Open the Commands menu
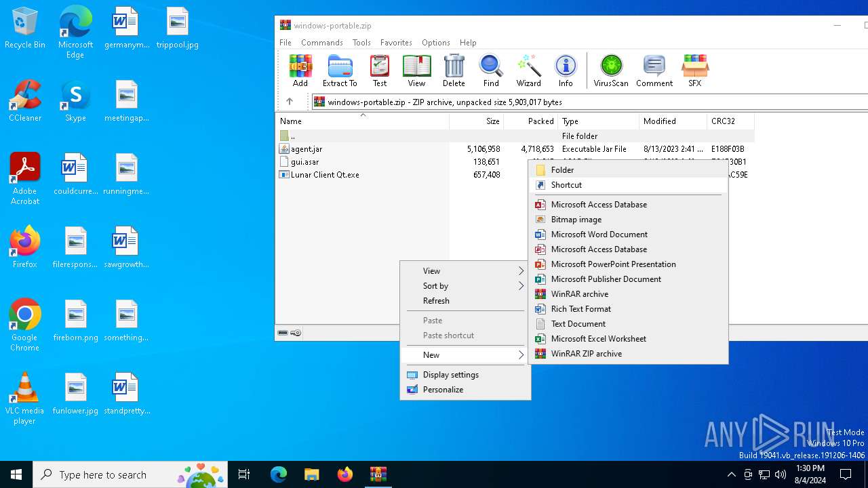Screen dimensions: 868x488 tap(322, 42)
